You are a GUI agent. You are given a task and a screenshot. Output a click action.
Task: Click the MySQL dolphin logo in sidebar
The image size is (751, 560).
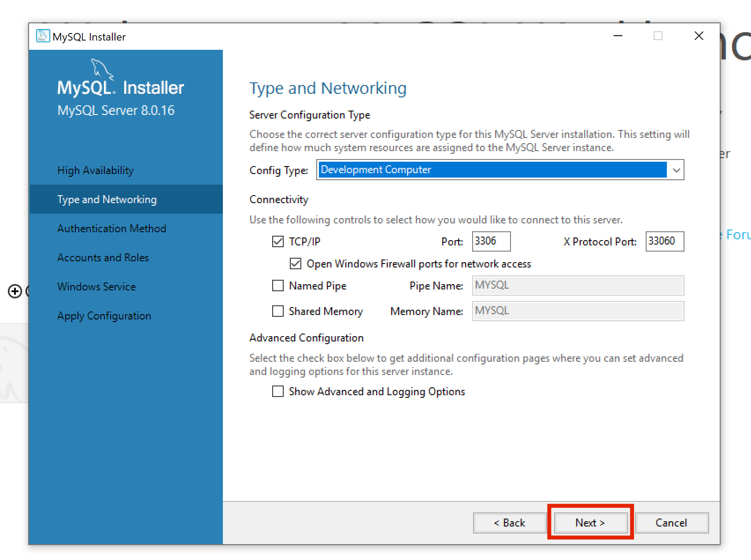[x=102, y=70]
